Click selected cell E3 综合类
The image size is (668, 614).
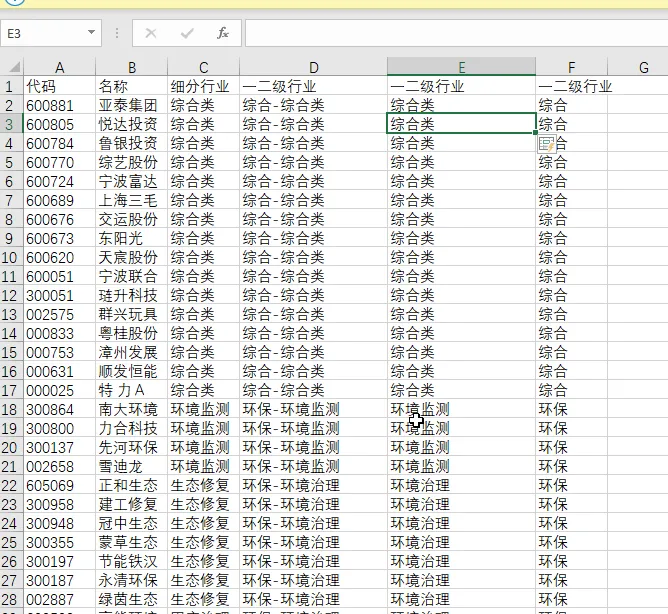tap(461, 124)
